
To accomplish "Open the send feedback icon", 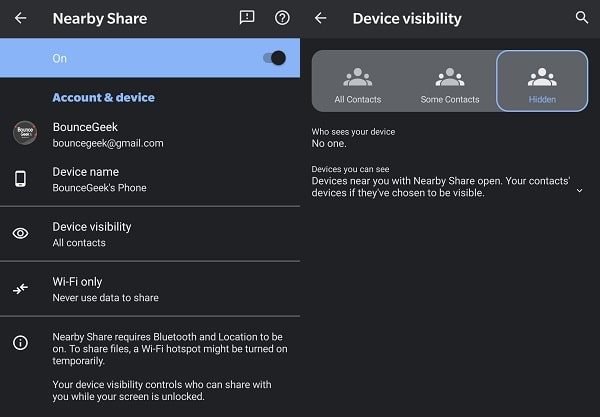I will point(247,18).
